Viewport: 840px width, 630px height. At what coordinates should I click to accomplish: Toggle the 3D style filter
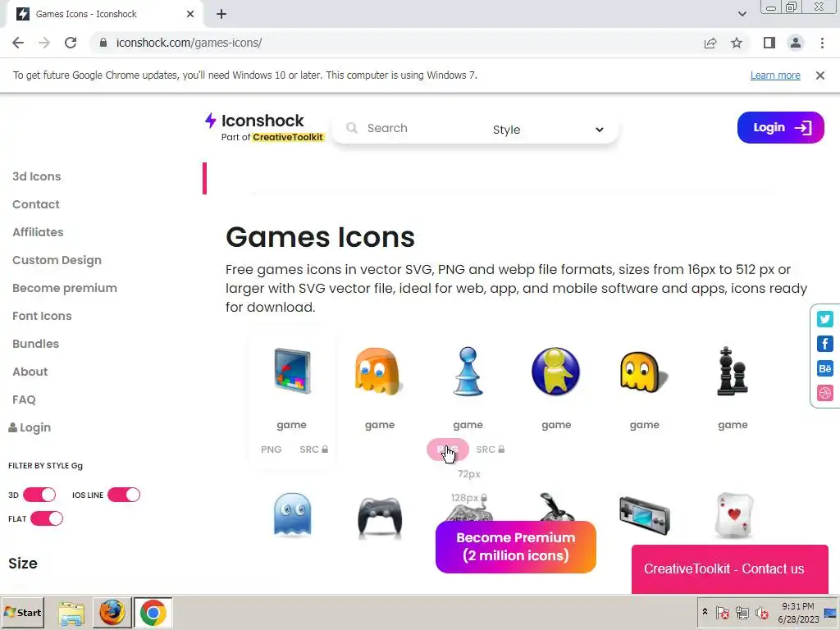point(39,495)
